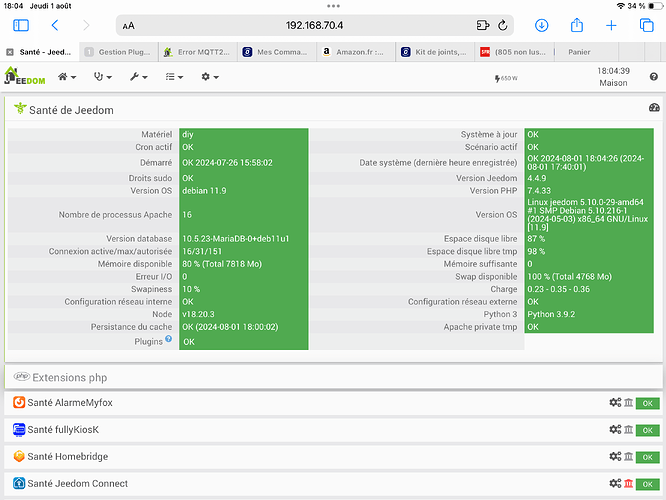Click the Homebridge OK status badge

(x=647, y=457)
